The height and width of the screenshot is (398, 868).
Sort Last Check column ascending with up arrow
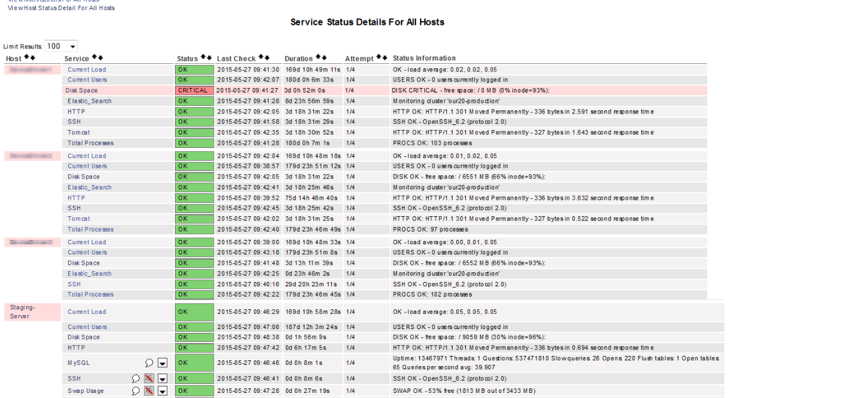coord(262,58)
